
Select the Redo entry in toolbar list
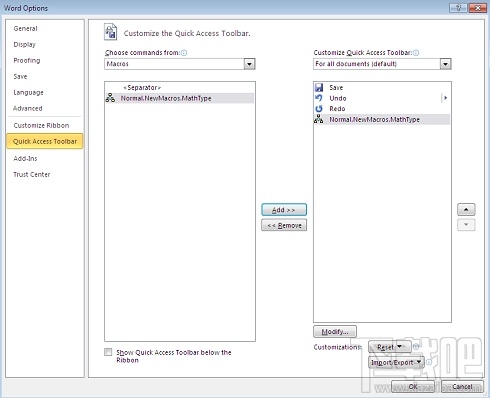[382, 109]
